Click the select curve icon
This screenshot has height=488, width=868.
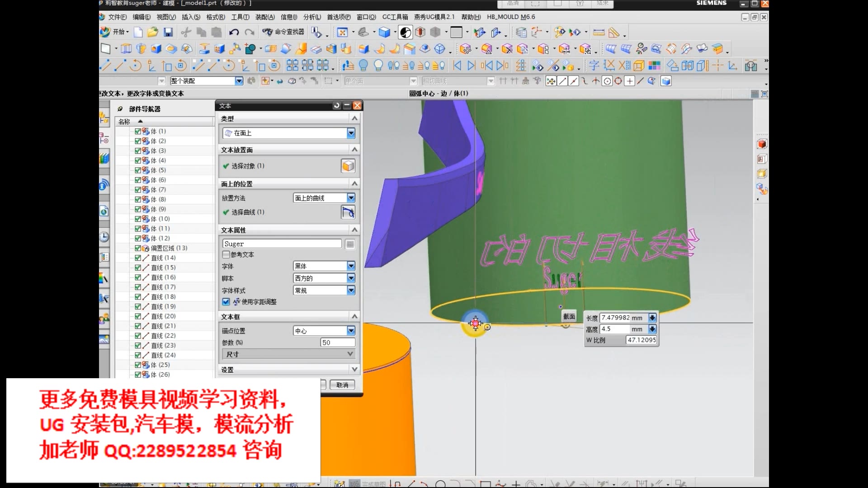(348, 212)
